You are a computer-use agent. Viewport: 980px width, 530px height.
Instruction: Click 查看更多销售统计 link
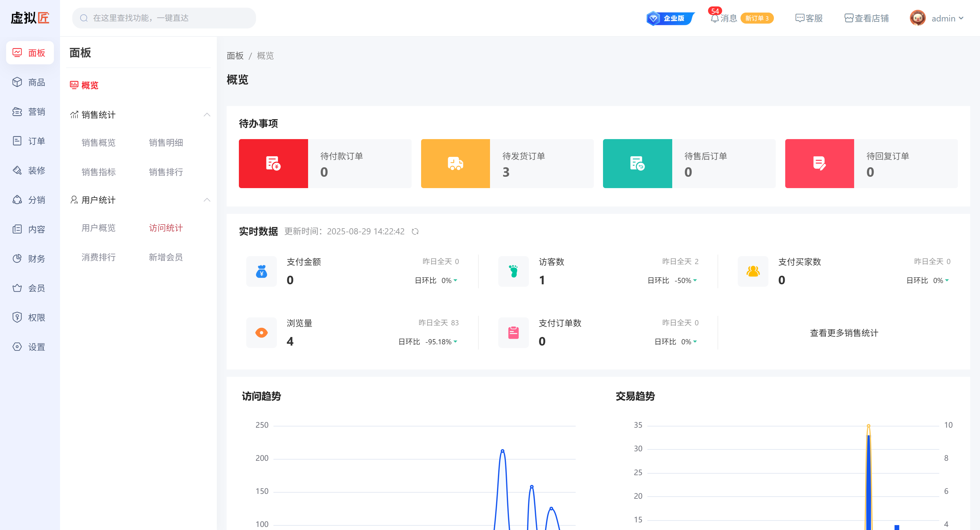tap(844, 333)
